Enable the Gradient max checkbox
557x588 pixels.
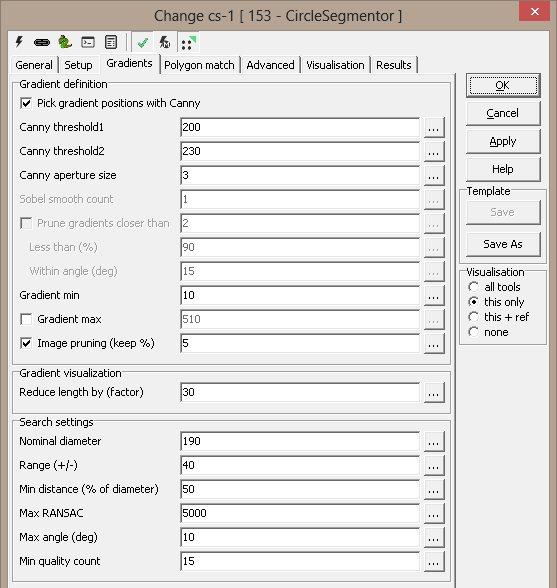point(26,319)
